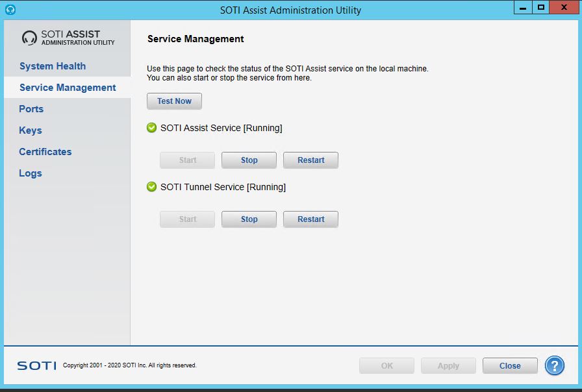This screenshot has height=392, width=582.
Task: Click the disabled Start button for Assist Service
Action: pos(188,160)
